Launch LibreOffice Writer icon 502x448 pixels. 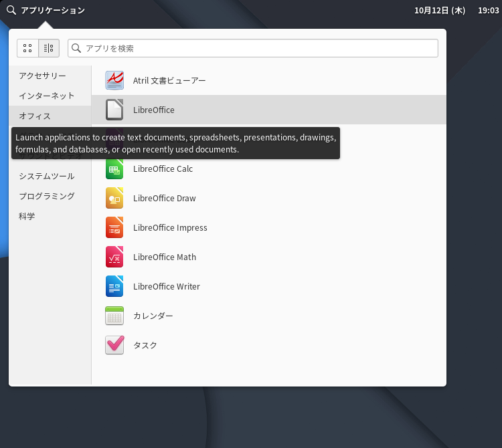[114, 286]
